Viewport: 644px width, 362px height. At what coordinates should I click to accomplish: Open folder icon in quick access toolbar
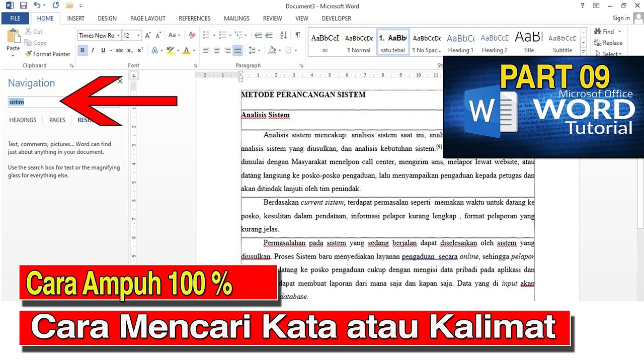[69, 6]
